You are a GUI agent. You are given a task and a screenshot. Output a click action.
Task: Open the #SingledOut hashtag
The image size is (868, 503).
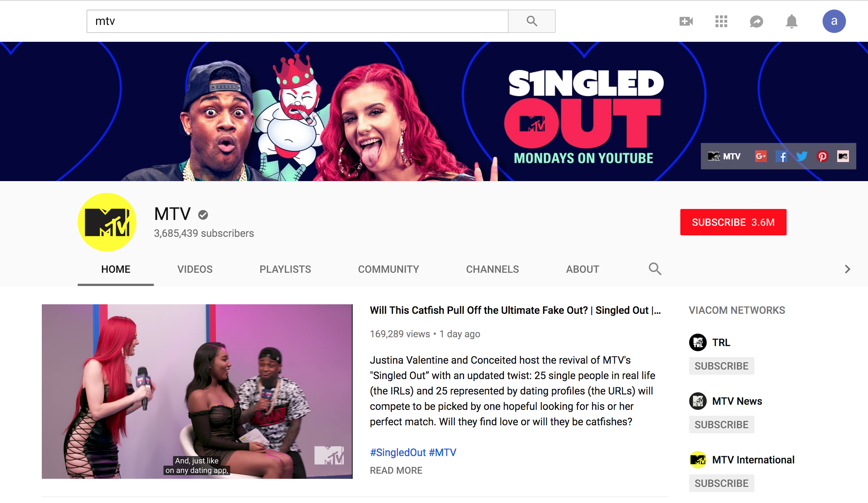[x=398, y=452]
